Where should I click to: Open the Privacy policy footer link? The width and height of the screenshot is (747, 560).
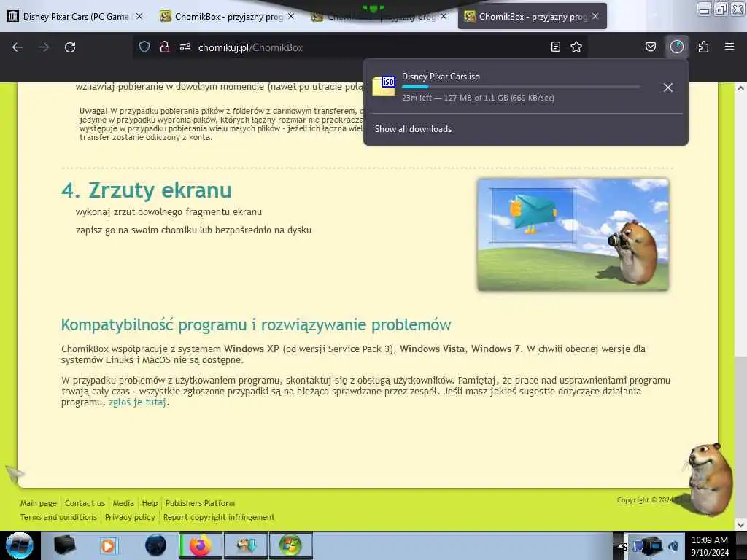(130, 517)
